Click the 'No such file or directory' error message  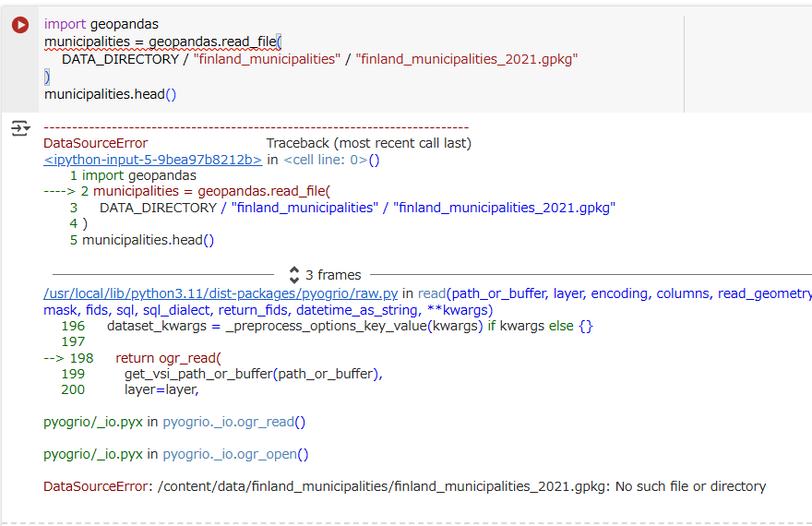[x=690, y=486]
